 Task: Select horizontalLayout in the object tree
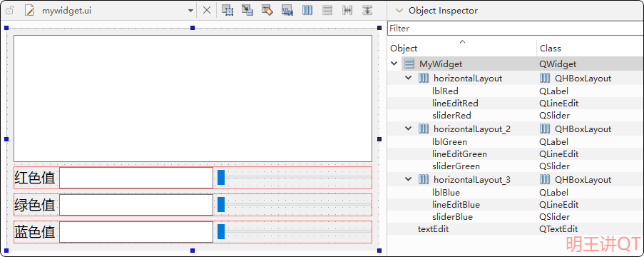click(x=468, y=78)
